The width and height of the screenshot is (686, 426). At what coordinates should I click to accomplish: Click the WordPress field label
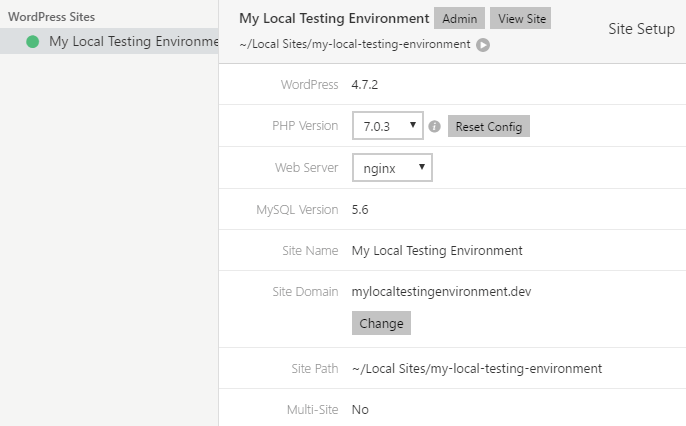click(309, 84)
